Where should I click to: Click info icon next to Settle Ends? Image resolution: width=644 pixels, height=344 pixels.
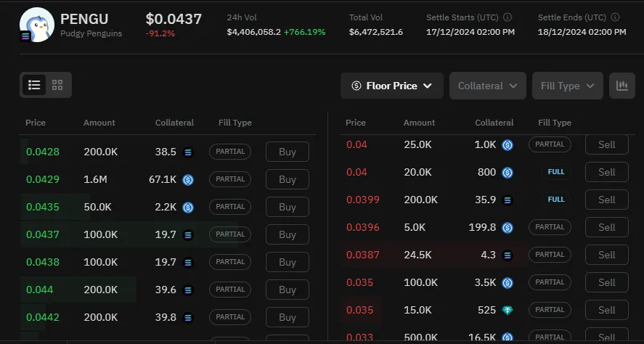[615, 17]
